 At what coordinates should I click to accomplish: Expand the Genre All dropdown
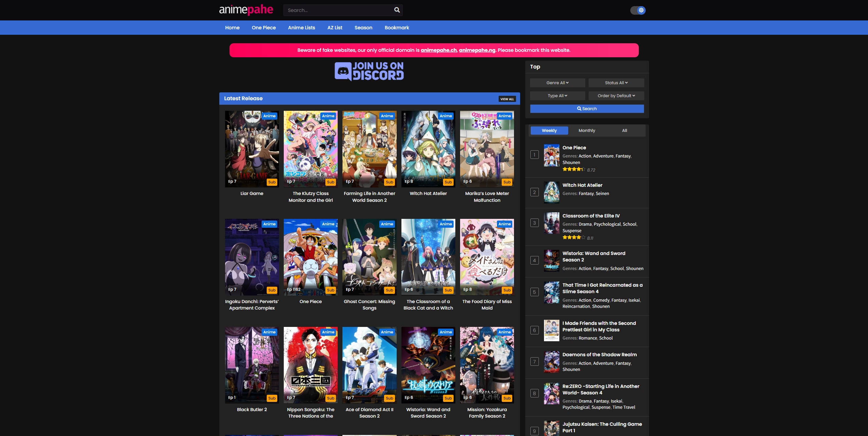coord(557,83)
